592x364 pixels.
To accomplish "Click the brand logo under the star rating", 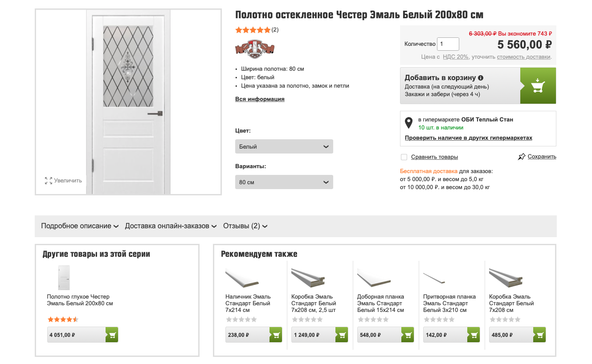I will click(255, 49).
